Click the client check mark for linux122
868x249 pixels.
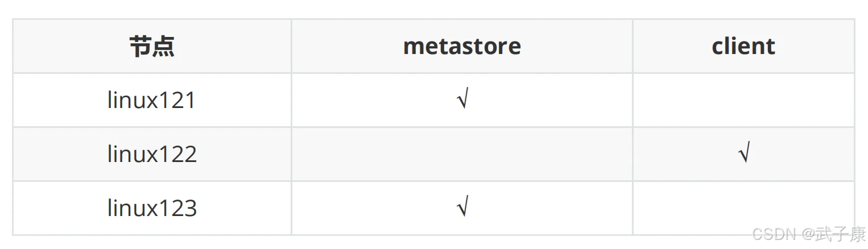[x=743, y=154]
